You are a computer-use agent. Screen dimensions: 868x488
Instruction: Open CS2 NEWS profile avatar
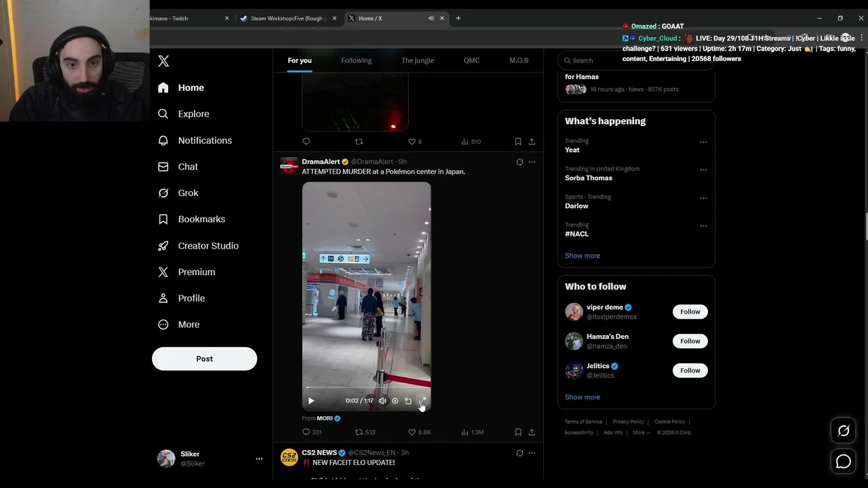click(x=290, y=457)
